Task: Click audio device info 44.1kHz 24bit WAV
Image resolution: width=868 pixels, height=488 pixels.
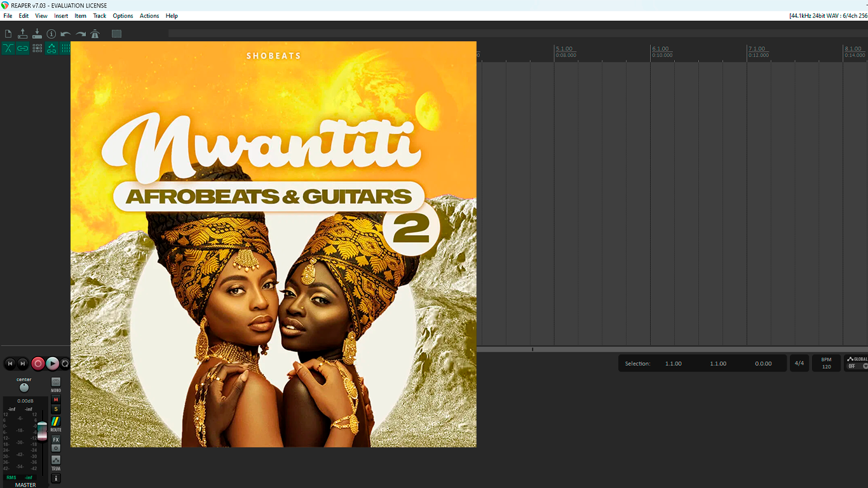Action: (x=828, y=16)
